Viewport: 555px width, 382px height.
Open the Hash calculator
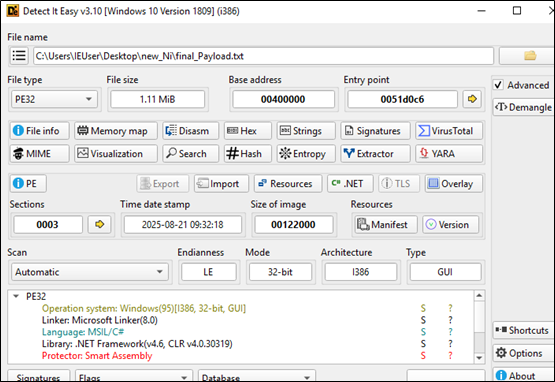pos(247,154)
